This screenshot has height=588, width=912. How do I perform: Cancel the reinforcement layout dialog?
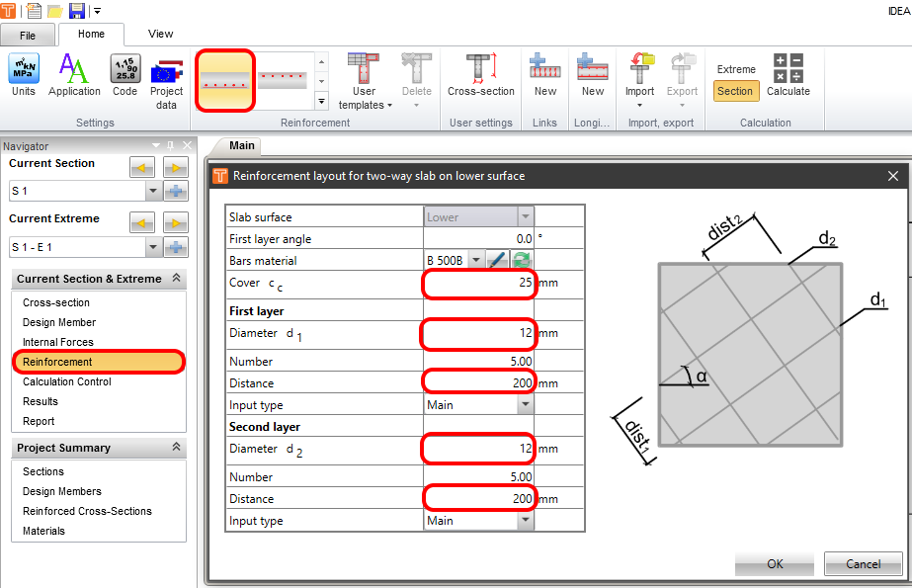point(863,564)
